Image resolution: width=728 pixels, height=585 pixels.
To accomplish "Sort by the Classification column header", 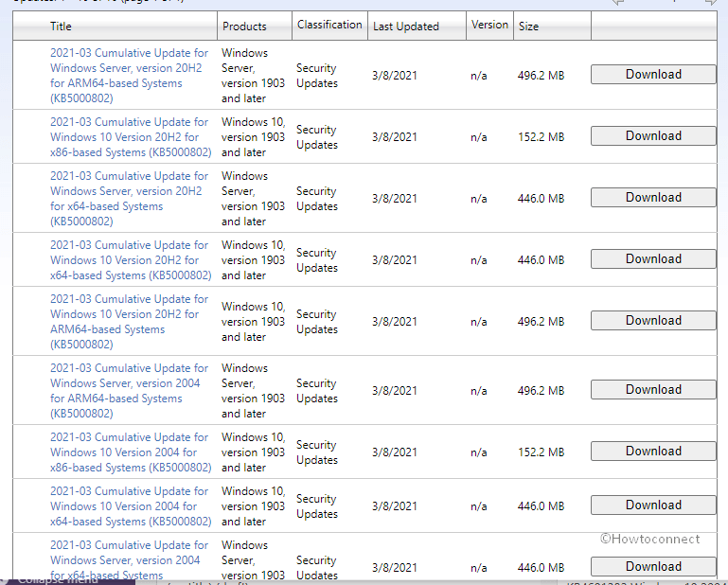I will (329, 25).
